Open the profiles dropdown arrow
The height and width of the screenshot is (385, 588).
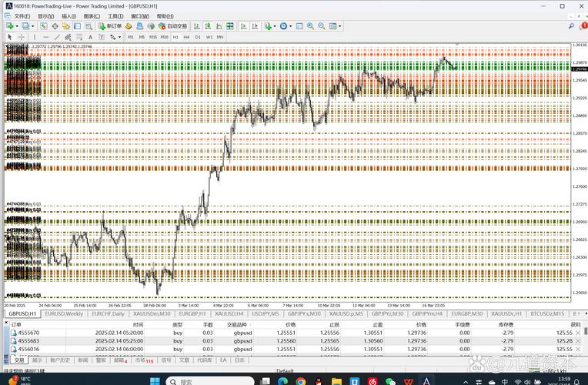coord(33,26)
